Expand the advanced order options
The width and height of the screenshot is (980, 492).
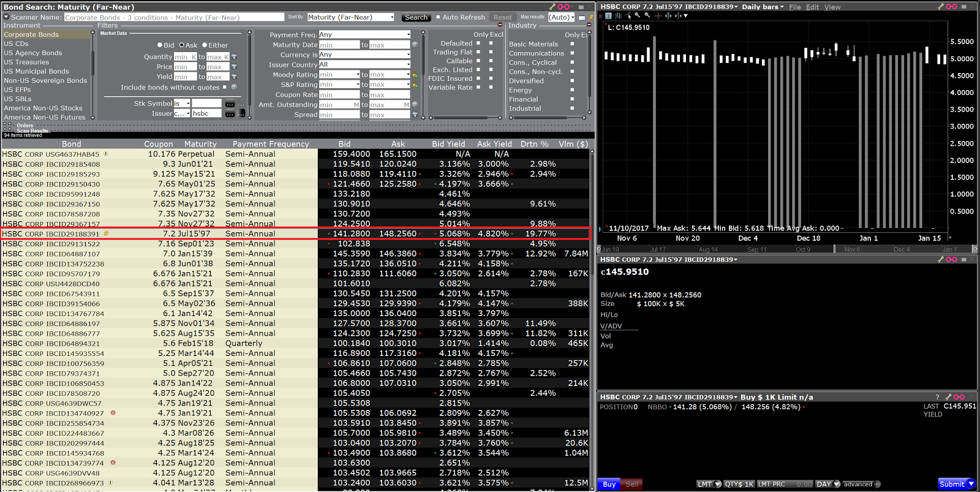861,484
